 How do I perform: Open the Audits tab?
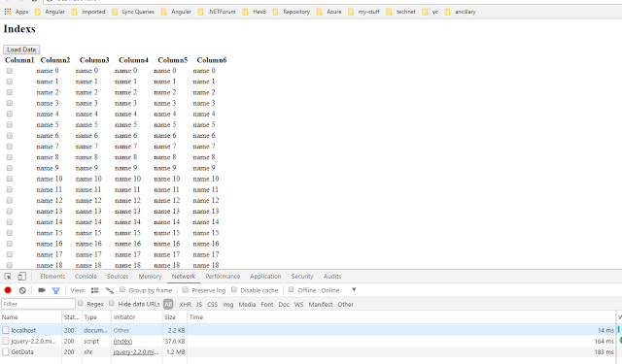[332, 277]
